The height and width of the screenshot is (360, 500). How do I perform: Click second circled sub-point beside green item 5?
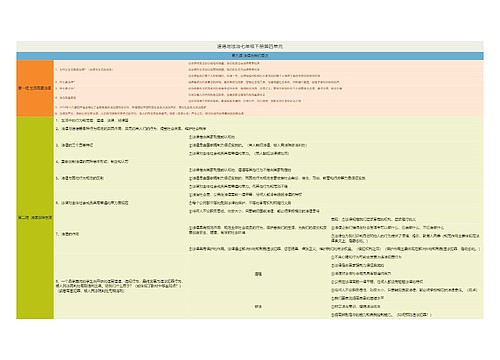(x=277, y=178)
